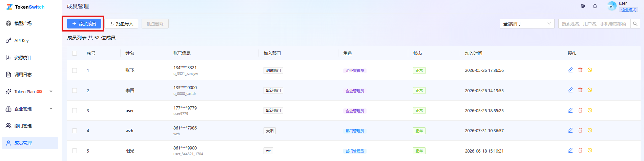This screenshot has width=644, height=161.
Task: Disable member wzh with ban icon
Action: click(590, 130)
